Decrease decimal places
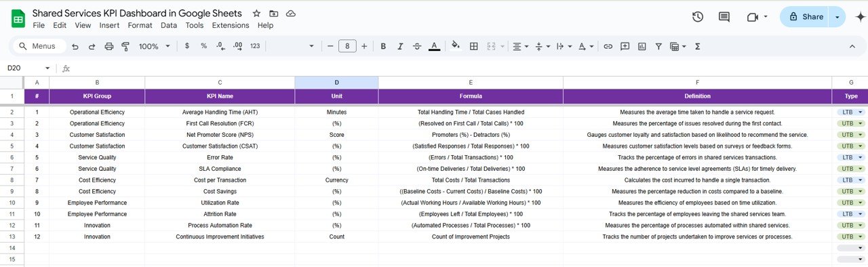868x267 pixels. pos(220,46)
